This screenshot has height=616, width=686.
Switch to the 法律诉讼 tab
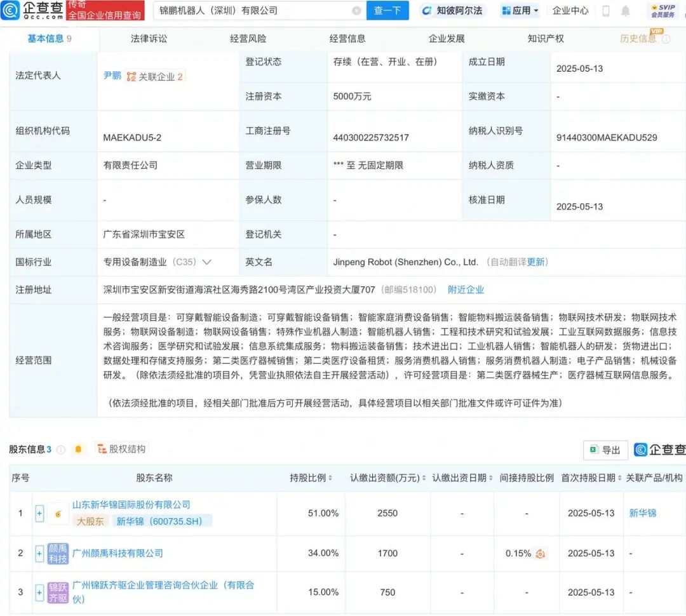pyautogui.click(x=149, y=39)
